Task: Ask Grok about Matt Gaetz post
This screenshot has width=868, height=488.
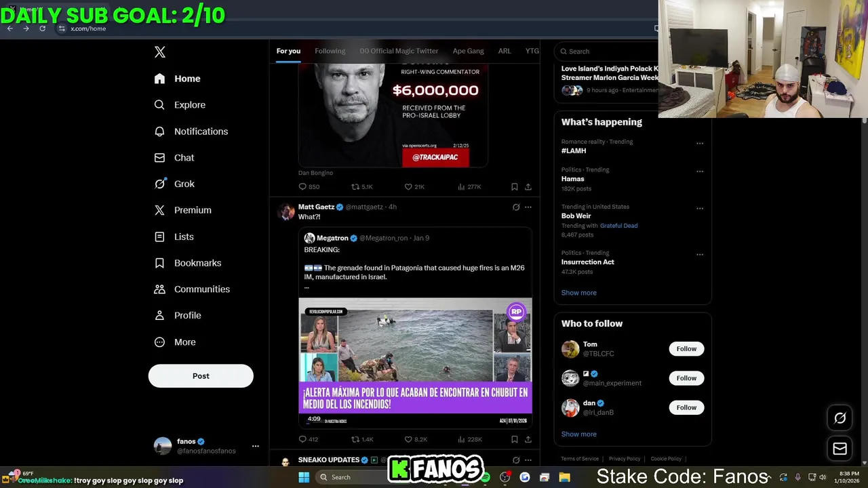Action: coord(516,207)
